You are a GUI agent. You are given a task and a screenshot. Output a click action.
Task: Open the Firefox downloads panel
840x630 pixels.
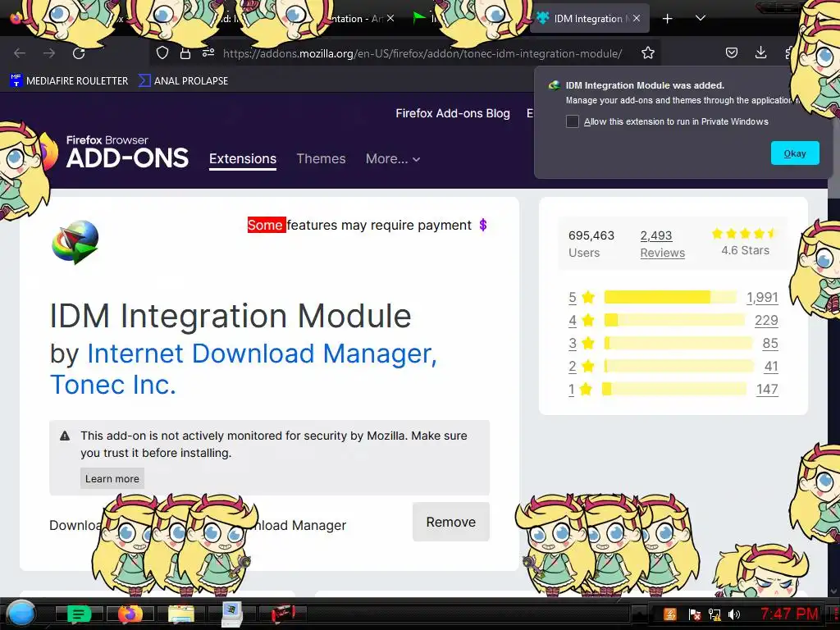pyautogui.click(x=760, y=52)
